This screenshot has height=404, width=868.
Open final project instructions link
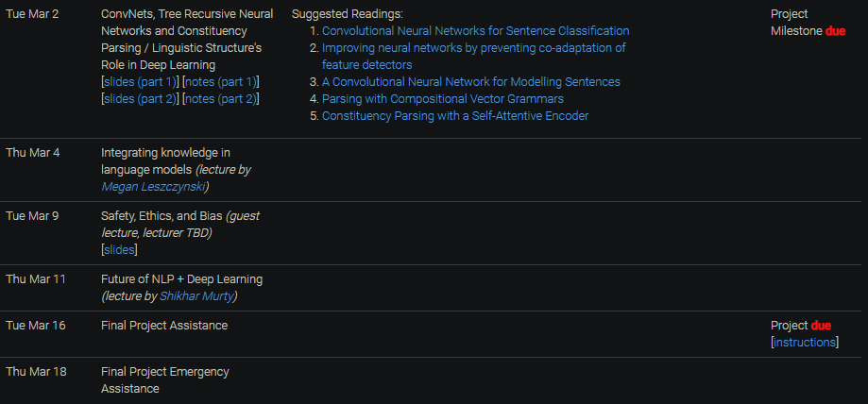pos(805,343)
